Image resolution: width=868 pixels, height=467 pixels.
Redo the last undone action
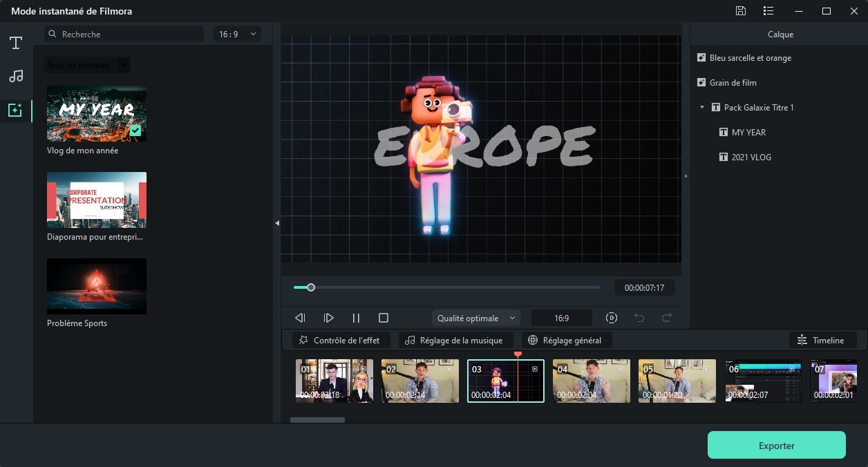[x=667, y=318]
